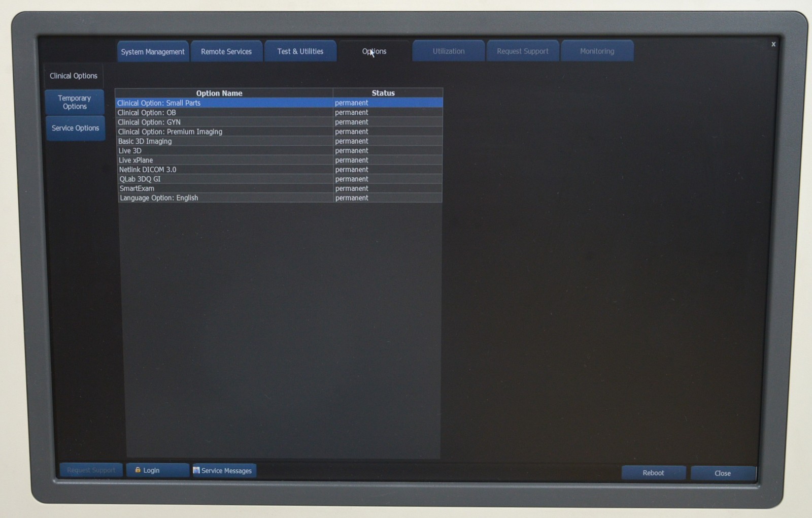Viewport: 812px width, 518px height.
Task: Switch to Service Options side tab
Action: 75,128
